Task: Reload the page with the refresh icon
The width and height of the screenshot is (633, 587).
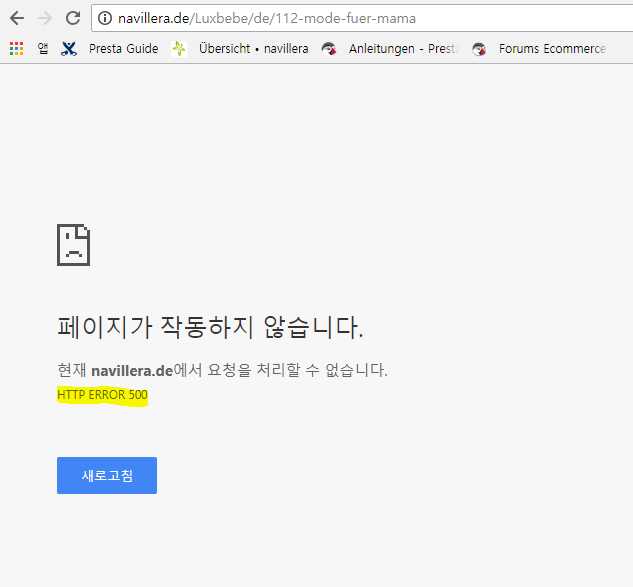Action: [x=73, y=18]
